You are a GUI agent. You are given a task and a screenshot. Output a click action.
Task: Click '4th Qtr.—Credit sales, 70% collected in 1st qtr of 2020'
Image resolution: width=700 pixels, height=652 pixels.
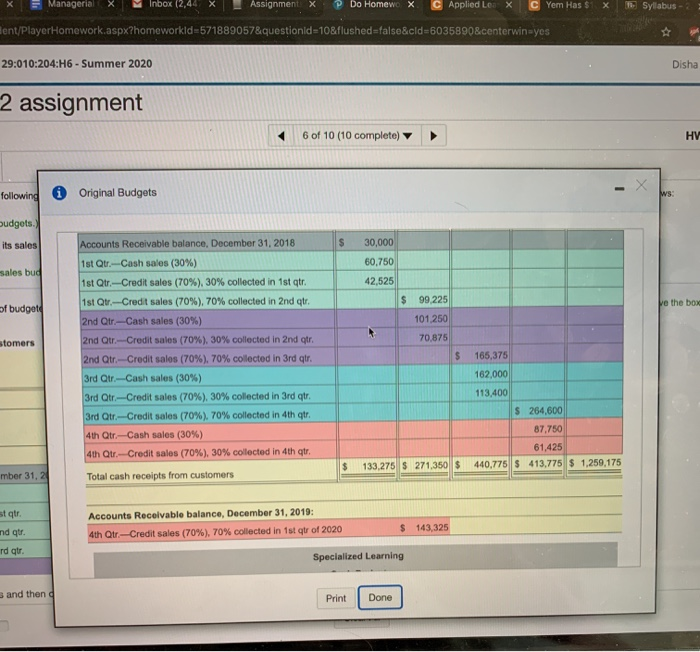[215, 531]
